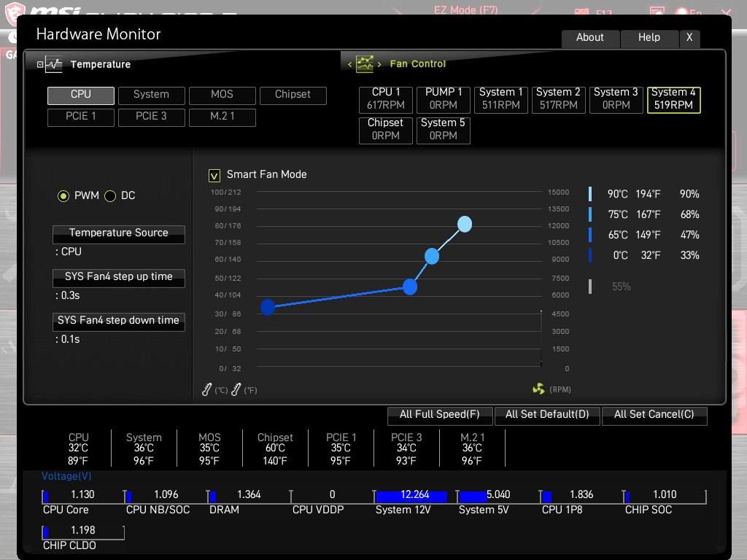Click All Full Speed(F) button

click(x=440, y=415)
